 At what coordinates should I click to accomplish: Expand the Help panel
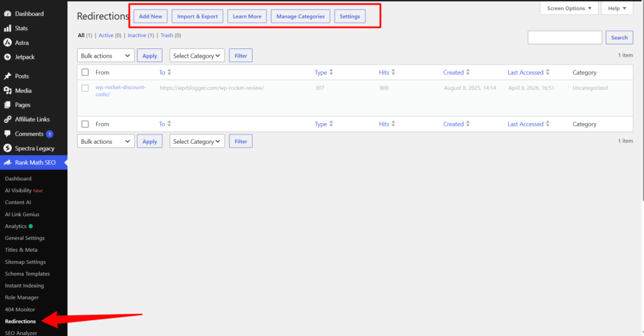617,8
